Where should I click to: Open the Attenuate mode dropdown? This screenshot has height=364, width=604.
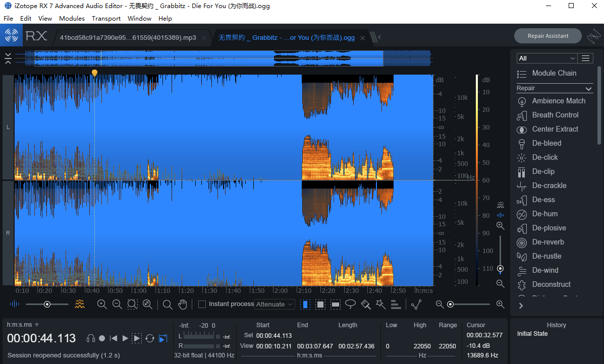coord(274,305)
